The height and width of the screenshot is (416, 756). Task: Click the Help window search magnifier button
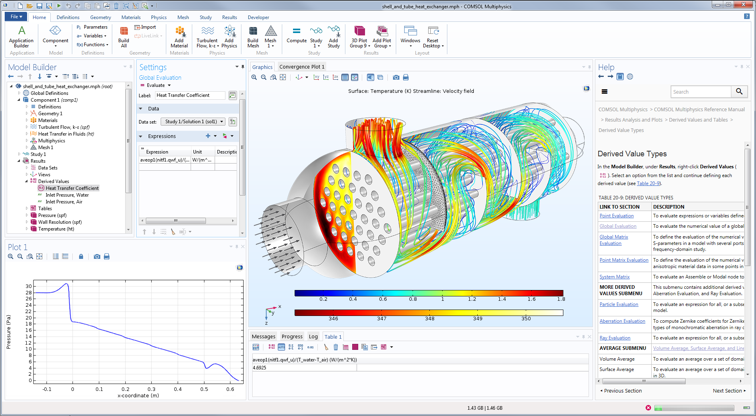[x=739, y=92]
